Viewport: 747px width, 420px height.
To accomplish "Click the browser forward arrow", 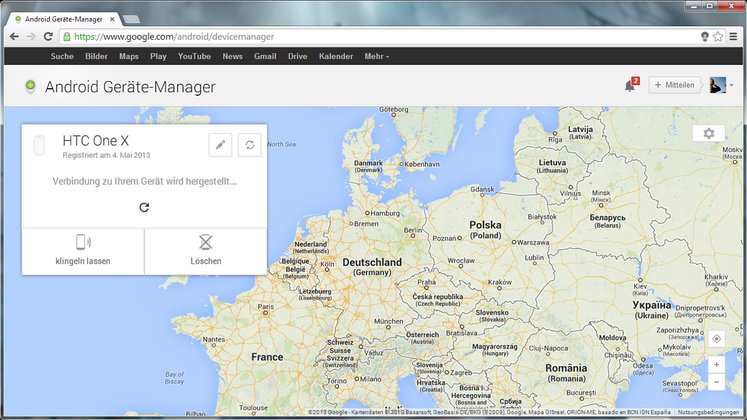I will pyautogui.click(x=31, y=37).
